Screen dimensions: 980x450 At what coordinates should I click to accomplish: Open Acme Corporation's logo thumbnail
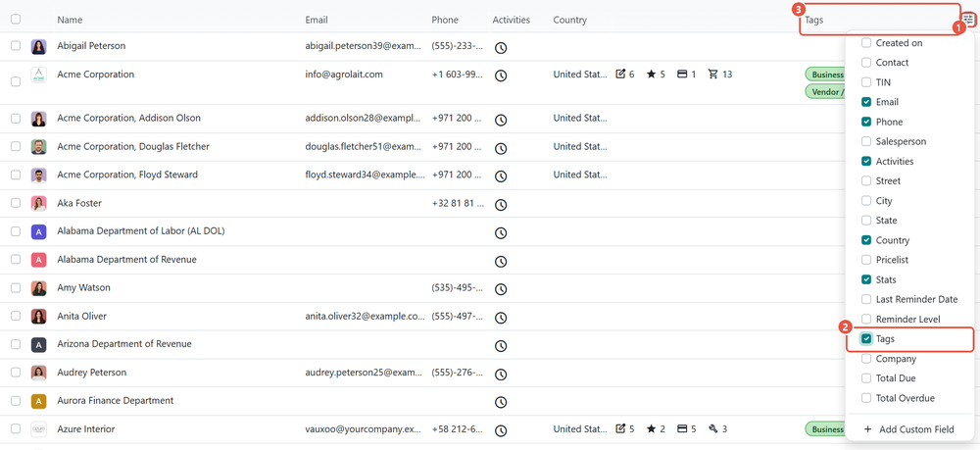coord(39,75)
